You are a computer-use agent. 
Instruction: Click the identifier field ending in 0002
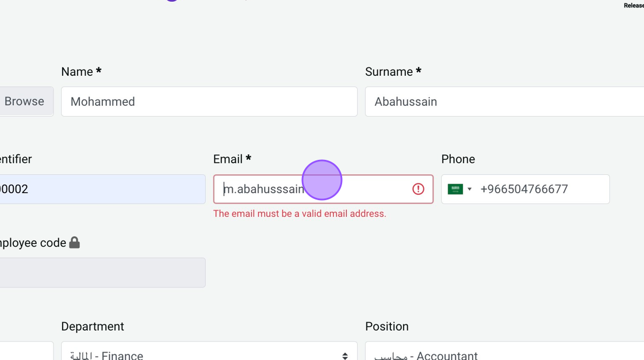pyautogui.click(x=102, y=189)
